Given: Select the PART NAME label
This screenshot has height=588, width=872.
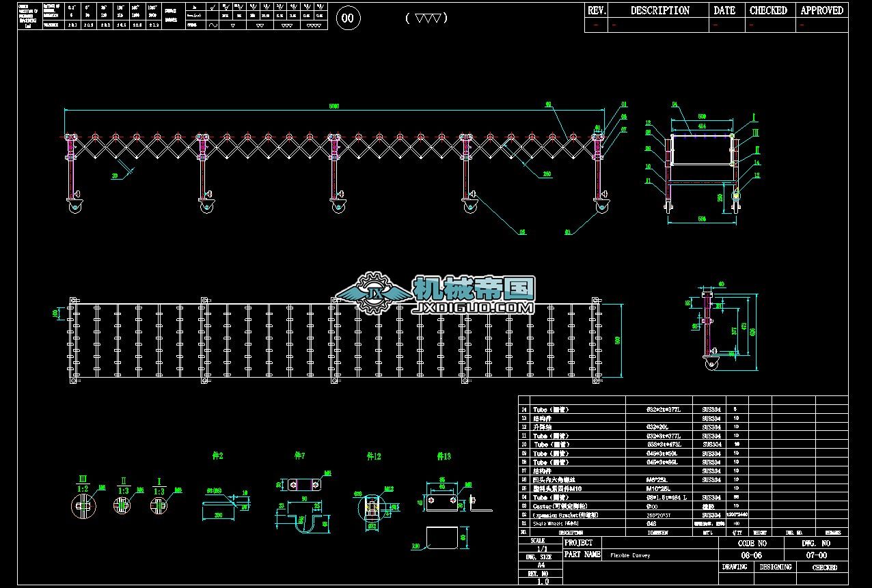Looking at the screenshot, I should point(583,555).
